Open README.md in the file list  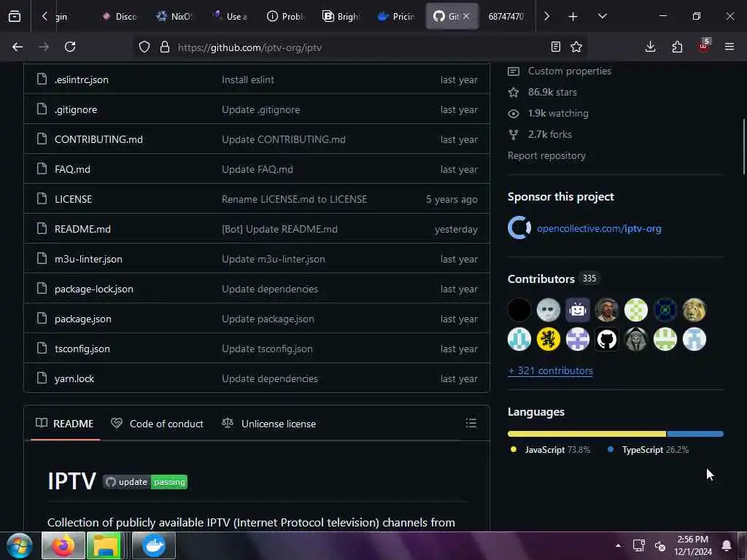(82, 229)
